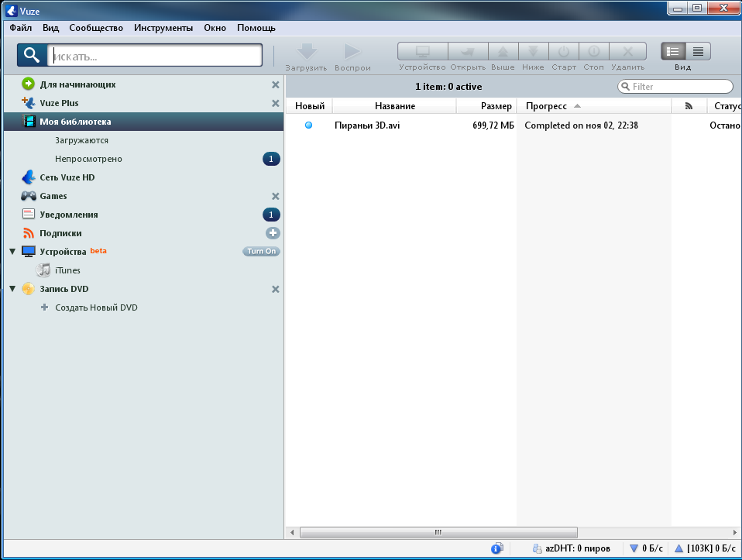Click the magnifier search button

coord(32,55)
